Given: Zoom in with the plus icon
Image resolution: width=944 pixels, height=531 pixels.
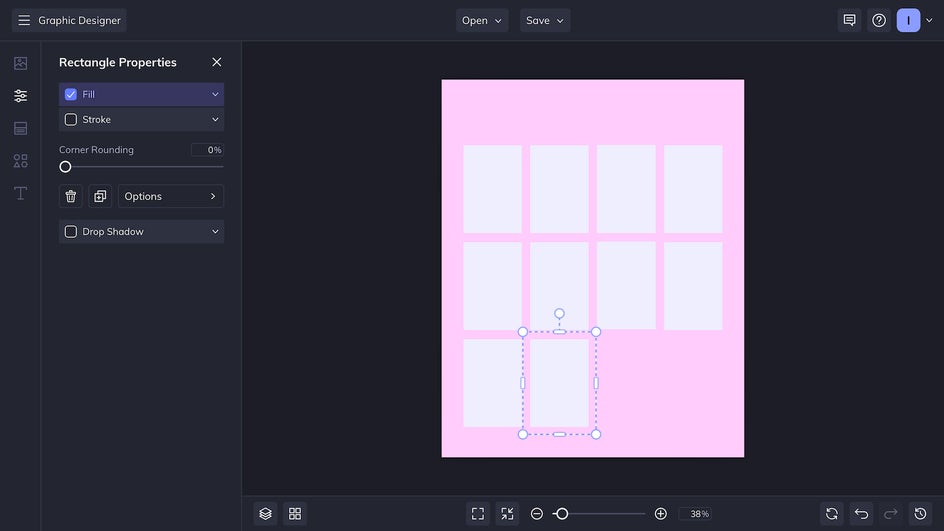Looking at the screenshot, I should click(660, 514).
